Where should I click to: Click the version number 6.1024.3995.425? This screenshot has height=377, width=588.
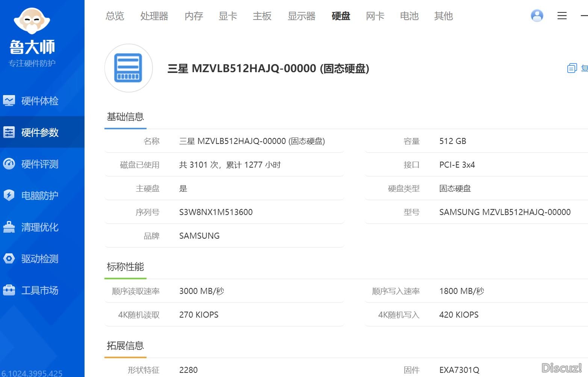click(x=32, y=373)
